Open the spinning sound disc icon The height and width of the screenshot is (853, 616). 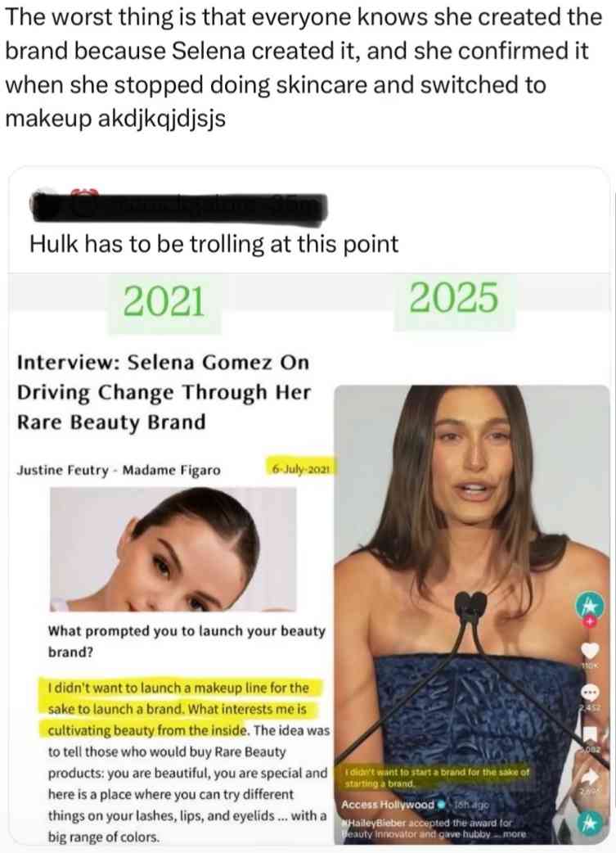click(591, 823)
